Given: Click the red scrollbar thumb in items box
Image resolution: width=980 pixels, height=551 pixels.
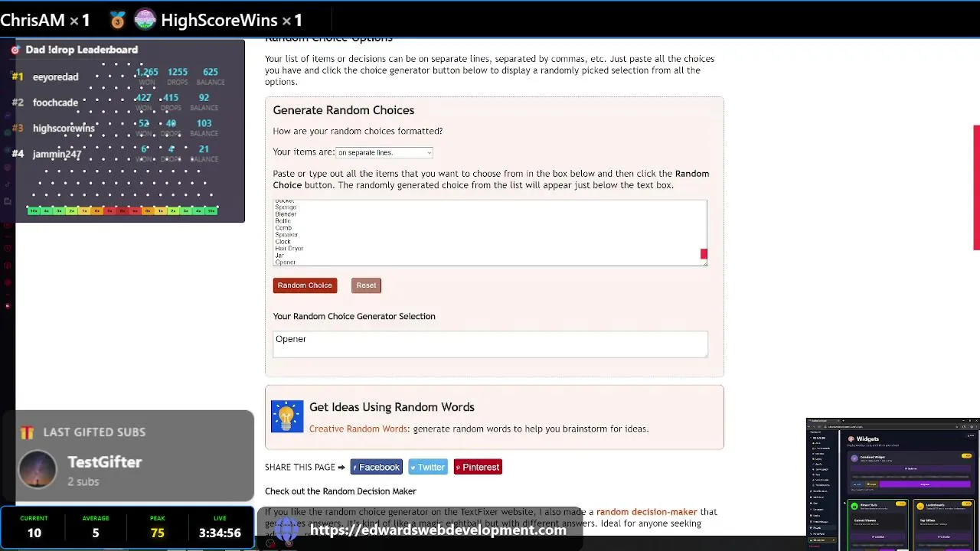Looking at the screenshot, I should point(704,253).
